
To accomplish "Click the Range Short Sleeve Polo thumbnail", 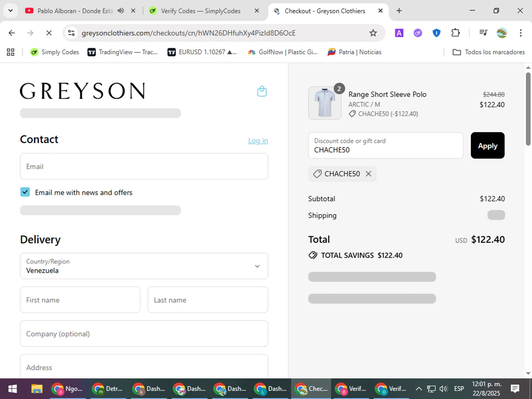I will [x=325, y=103].
